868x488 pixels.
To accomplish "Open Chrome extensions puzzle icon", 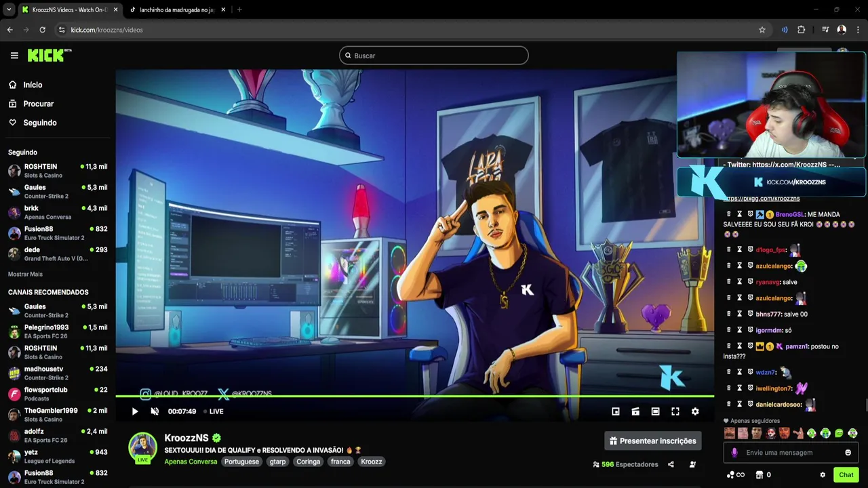I will point(802,30).
